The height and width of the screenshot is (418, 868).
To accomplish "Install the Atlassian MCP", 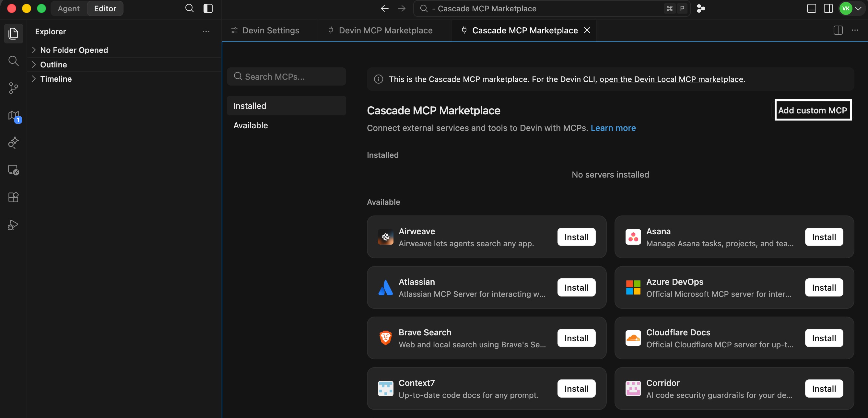I will click(x=576, y=288).
